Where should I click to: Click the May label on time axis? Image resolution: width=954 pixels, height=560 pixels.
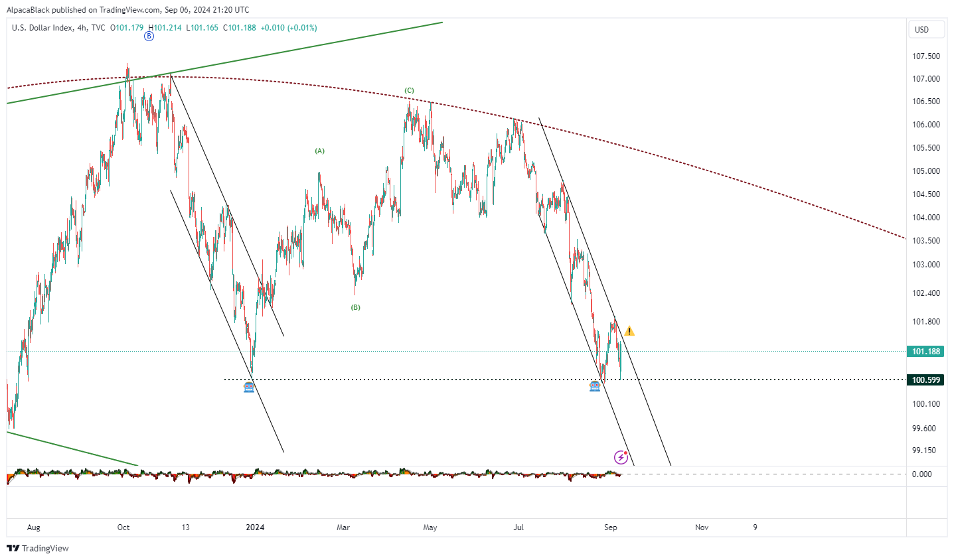point(430,527)
